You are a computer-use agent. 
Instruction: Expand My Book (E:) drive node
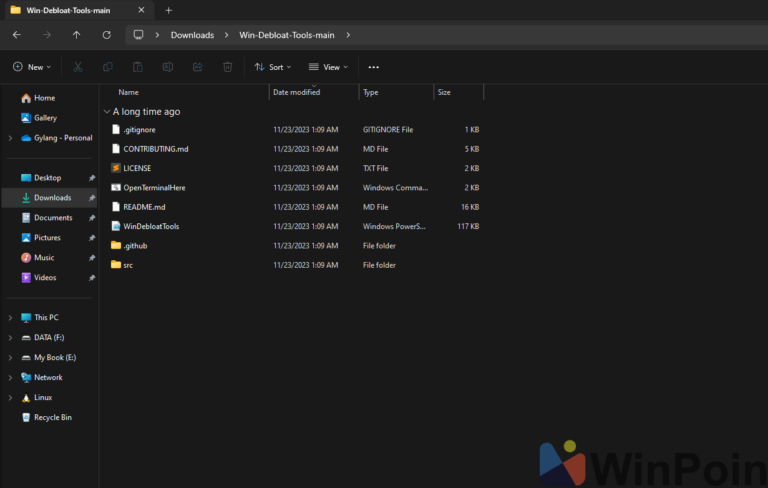coord(10,358)
